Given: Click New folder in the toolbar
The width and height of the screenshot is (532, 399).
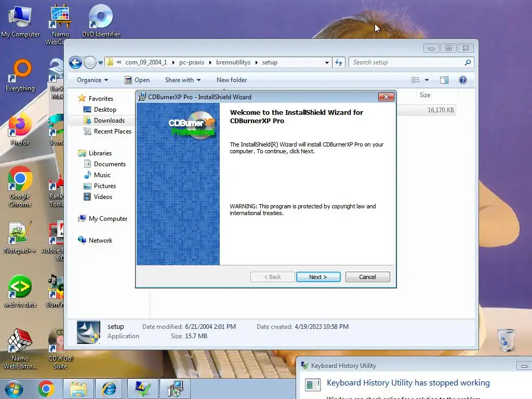Looking at the screenshot, I should [x=232, y=80].
